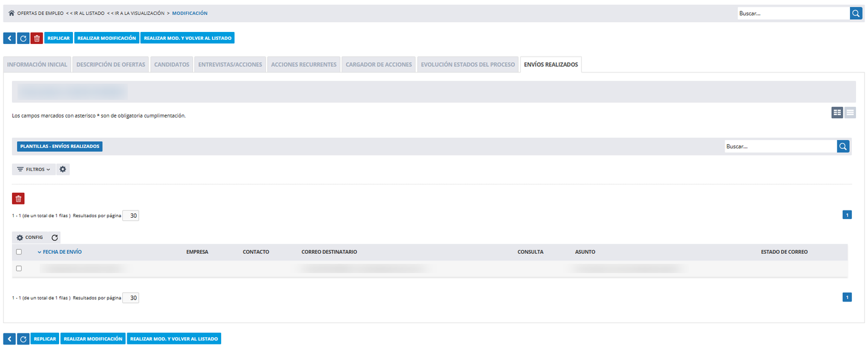Screen dimensions: 868x348
Task: Click the back arrow in the bottom toolbar
Action: click(9, 339)
